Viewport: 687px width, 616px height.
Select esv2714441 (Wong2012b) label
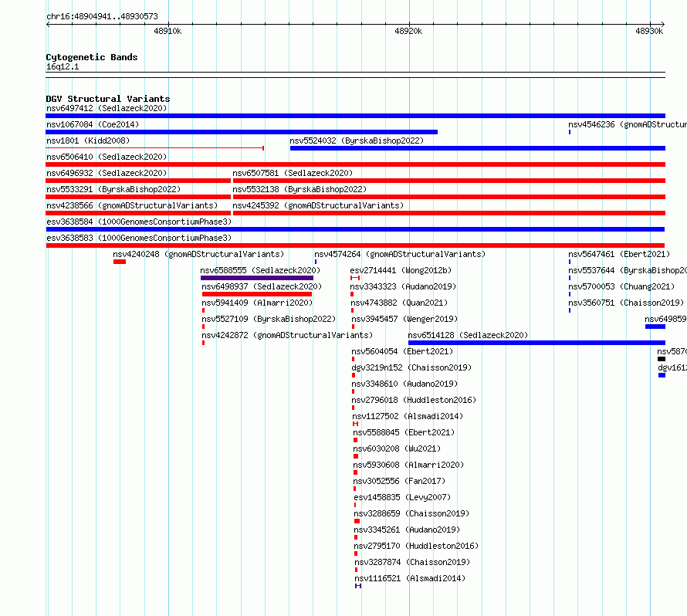click(401, 270)
